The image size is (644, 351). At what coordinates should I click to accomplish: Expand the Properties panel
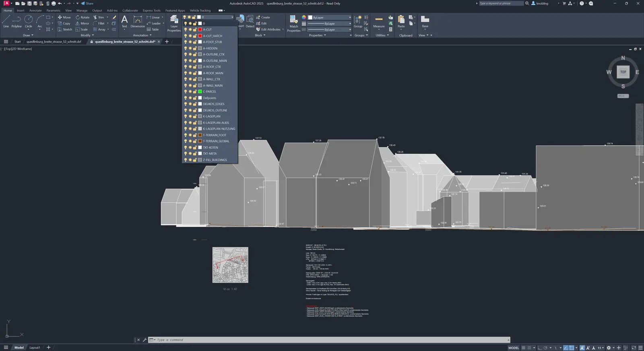[x=317, y=35]
